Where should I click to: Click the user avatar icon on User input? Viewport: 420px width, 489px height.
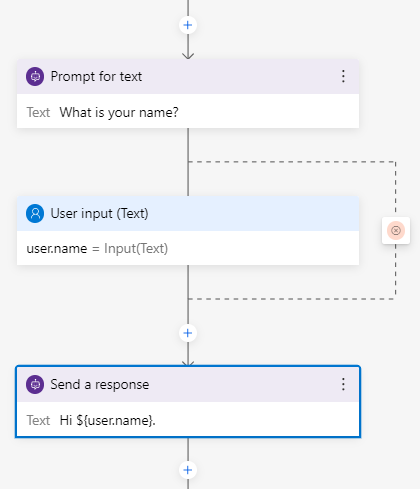(35, 213)
